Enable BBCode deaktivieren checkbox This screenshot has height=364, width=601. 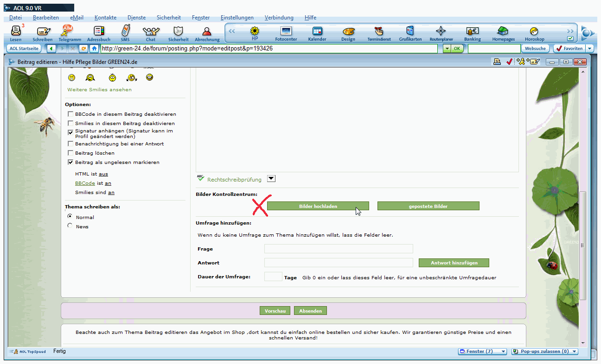pos(70,114)
